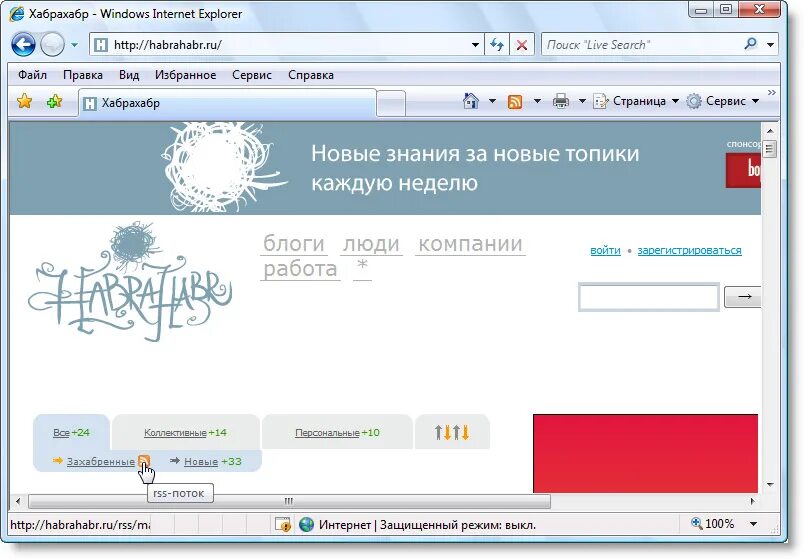Open the блоги navigation link

(x=294, y=244)
